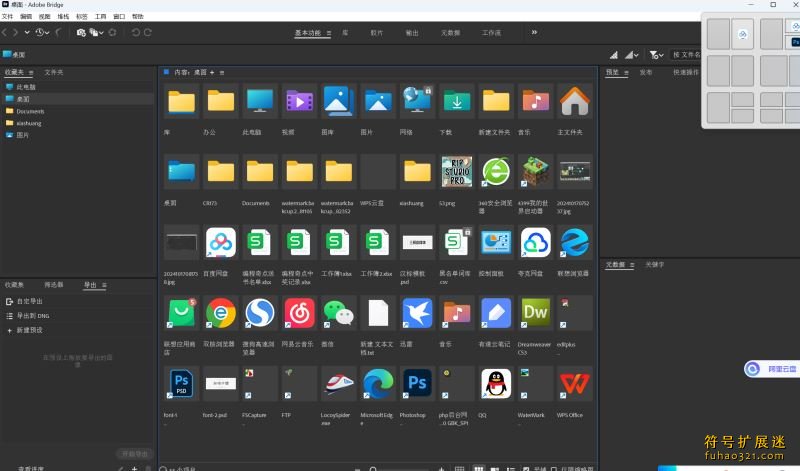The width and height of the screenshot is (800, 471).
Task: Select the 主文件夹 home thumbnail
Action: point(574,102)
